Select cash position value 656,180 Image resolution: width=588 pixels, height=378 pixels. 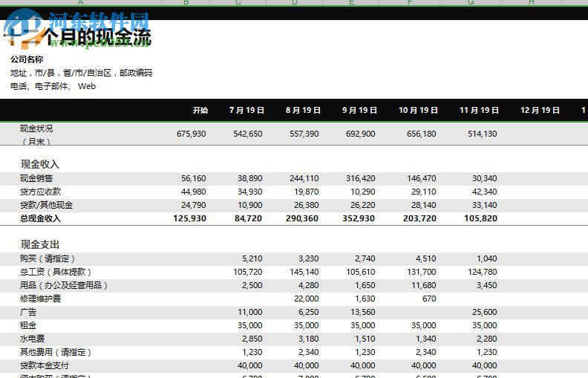tap(422, 134)
